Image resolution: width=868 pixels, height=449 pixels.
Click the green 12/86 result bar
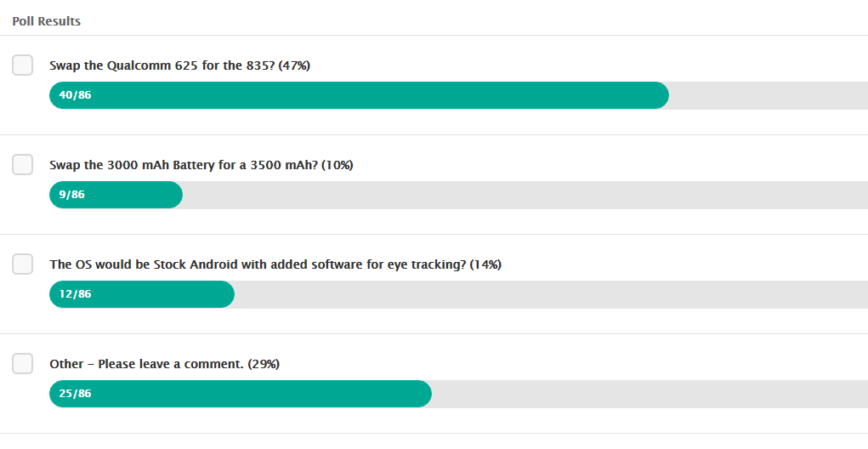tap(142, 294)
